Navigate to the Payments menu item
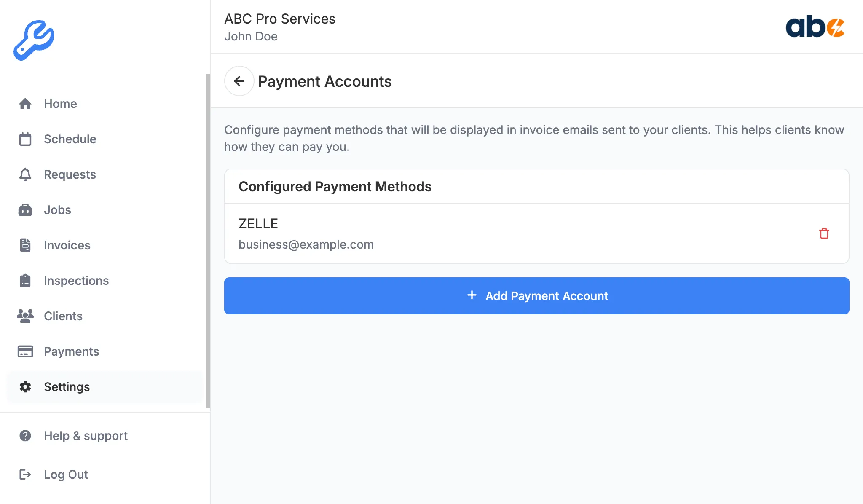This screenshot has height=504, width=863. [72, 351]
